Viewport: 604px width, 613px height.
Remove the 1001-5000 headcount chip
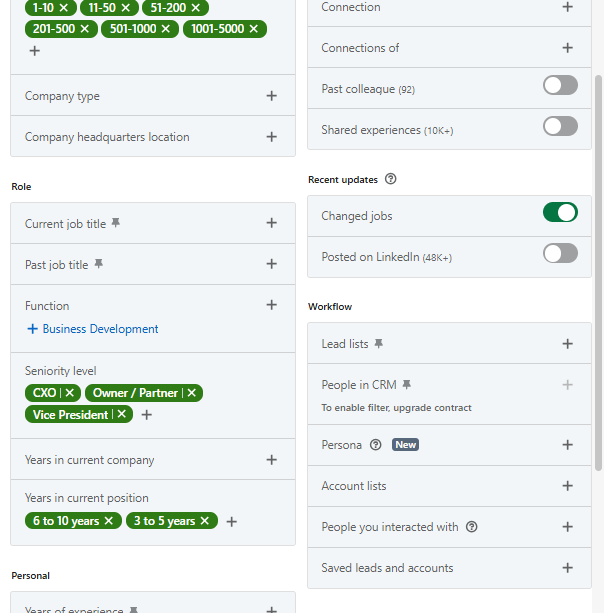click(x=253, y=29)
